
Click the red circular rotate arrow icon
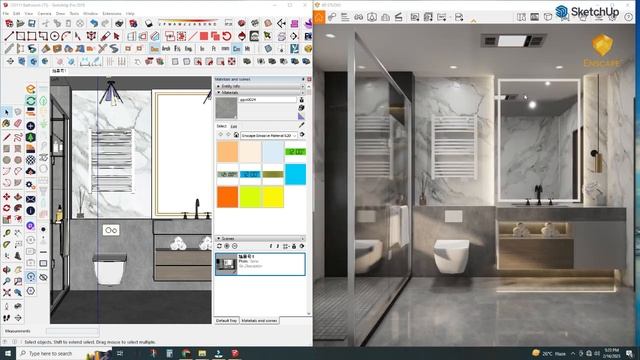click(x=227, y=36)
